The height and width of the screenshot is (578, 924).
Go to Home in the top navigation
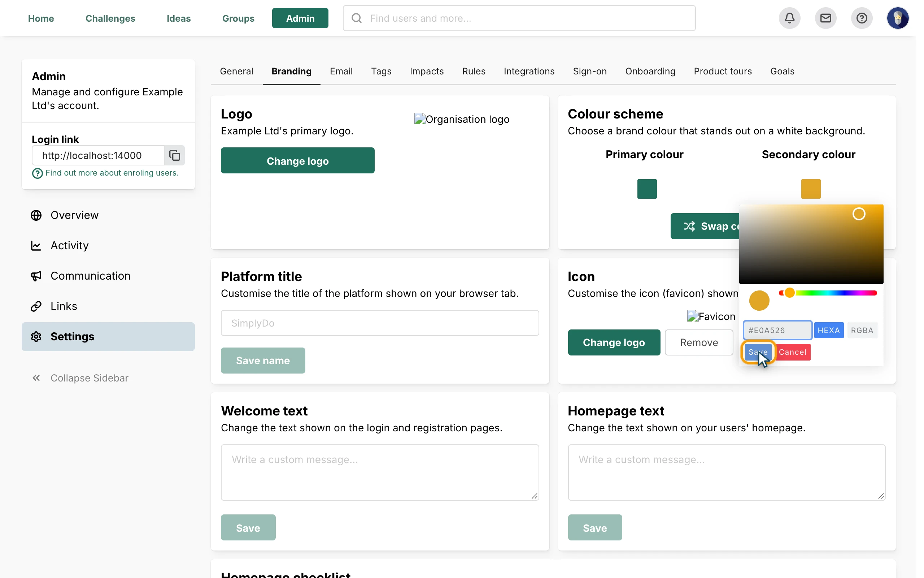pos(41,18)
